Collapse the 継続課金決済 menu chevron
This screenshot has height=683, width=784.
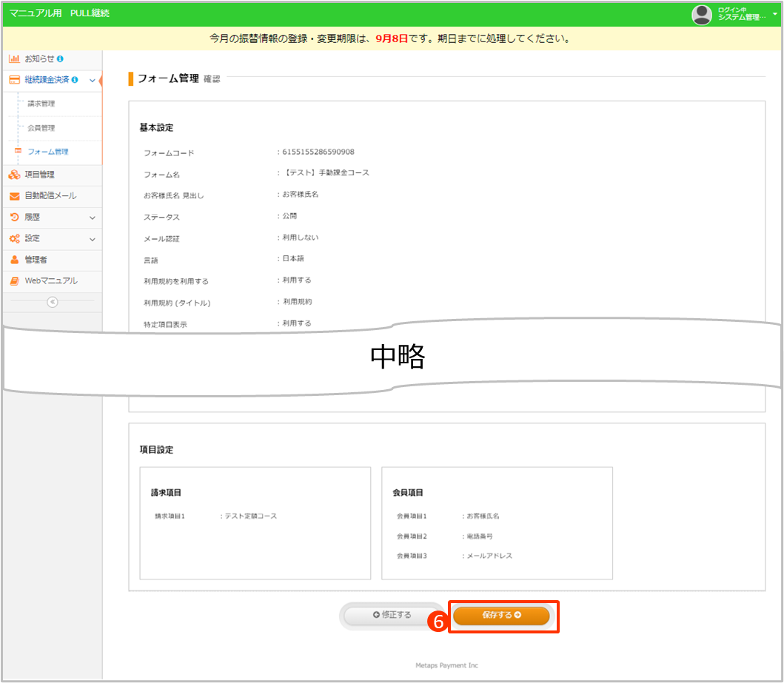(x=92, y=80)
